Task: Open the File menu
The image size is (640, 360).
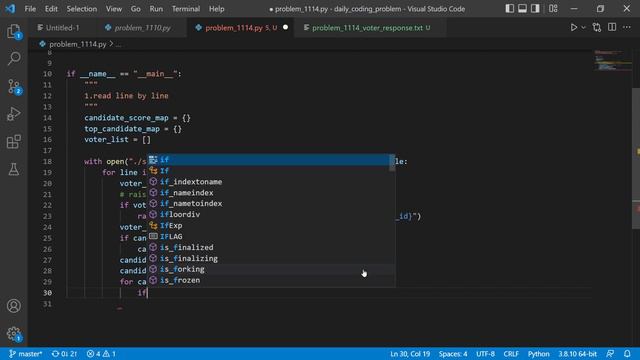Action: coord(30,9)
